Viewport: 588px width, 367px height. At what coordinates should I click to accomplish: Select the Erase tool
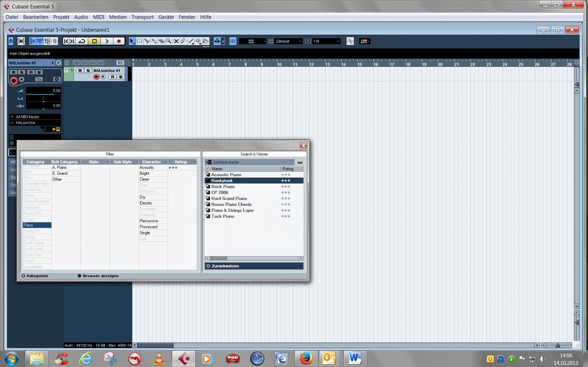(x=161, y=41)
